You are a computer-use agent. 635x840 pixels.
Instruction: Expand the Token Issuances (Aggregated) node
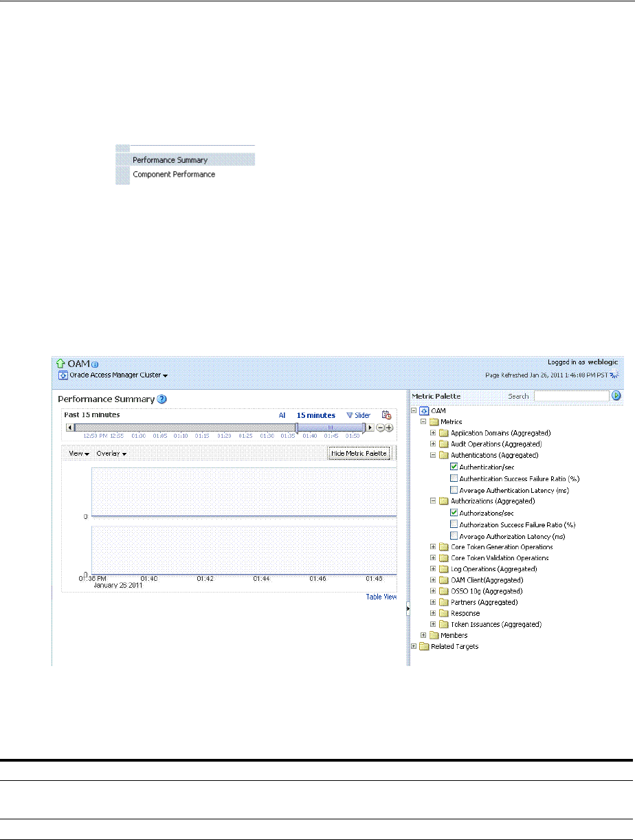(x=433, y=624)
